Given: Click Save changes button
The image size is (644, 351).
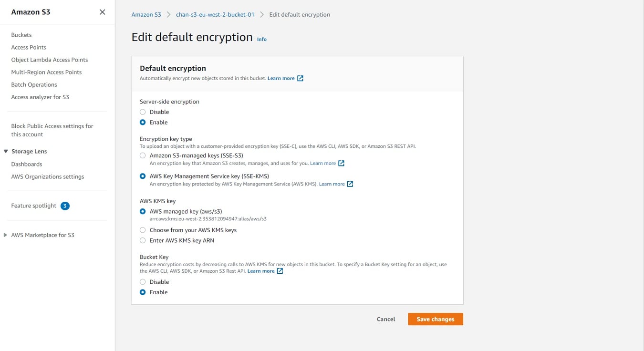Looking at the screenshot, I should 435,319.
